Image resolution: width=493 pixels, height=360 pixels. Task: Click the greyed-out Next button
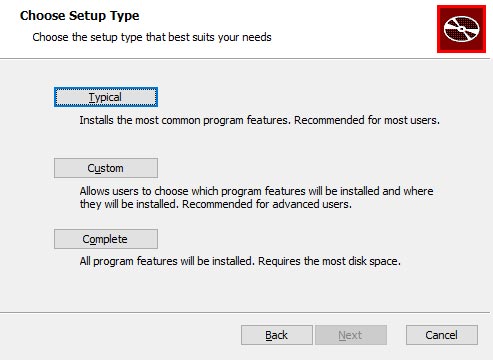[351, 335]
